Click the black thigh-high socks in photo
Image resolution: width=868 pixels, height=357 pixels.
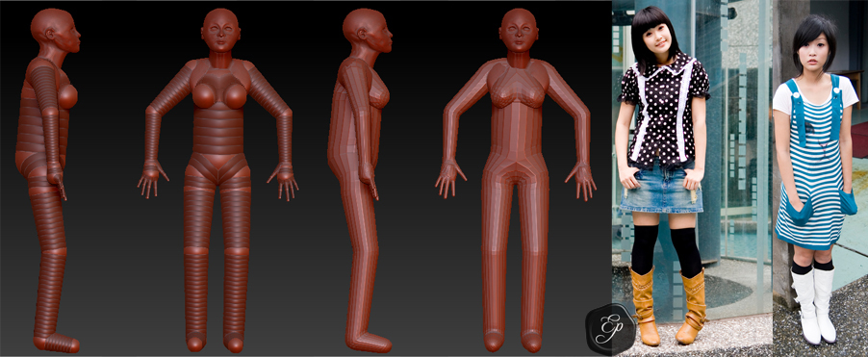(667, 249)
